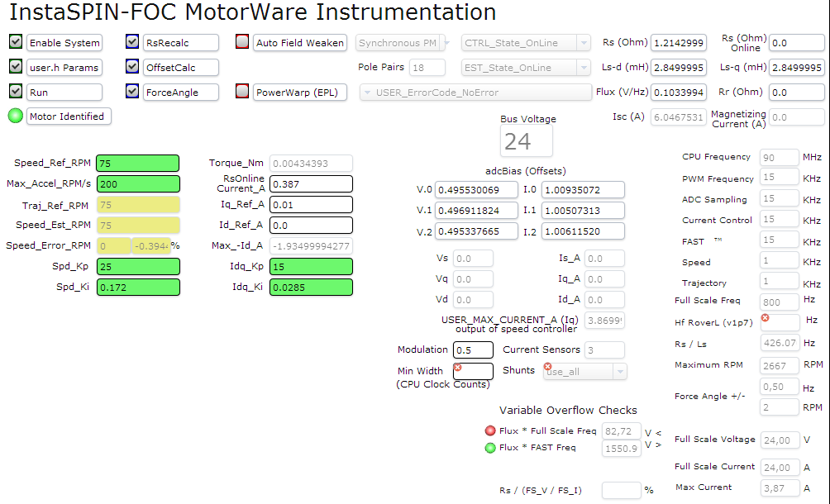Click the Torque_Nm value 0.00434393
The image size is (830, 504).
coord(311,164)
